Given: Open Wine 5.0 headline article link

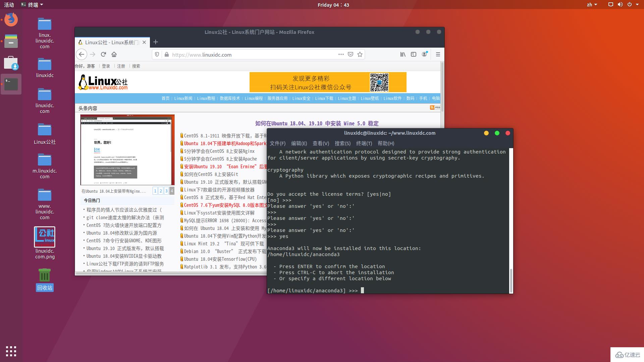Looking at the screenshot, I should (x=317, y=123).
